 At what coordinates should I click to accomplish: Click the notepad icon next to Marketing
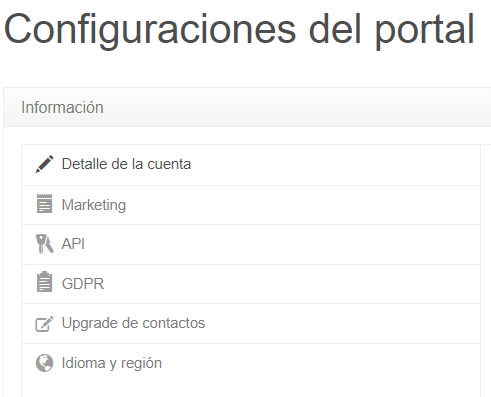coord(44,204)
